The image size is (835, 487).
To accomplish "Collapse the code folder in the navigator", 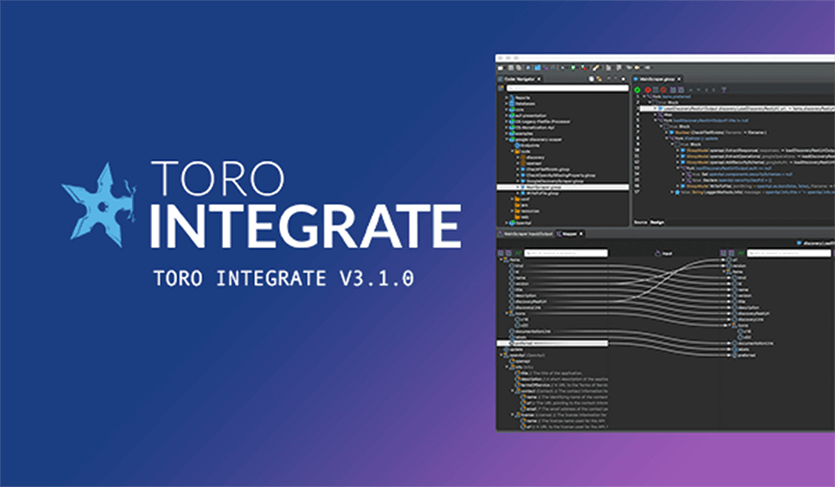I will coord(512,152).
